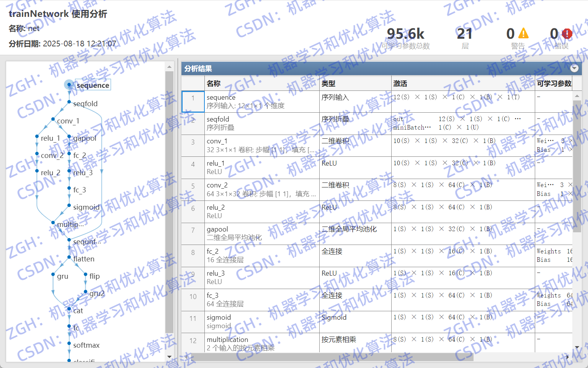Click the 名称 column header

[262, 83]
